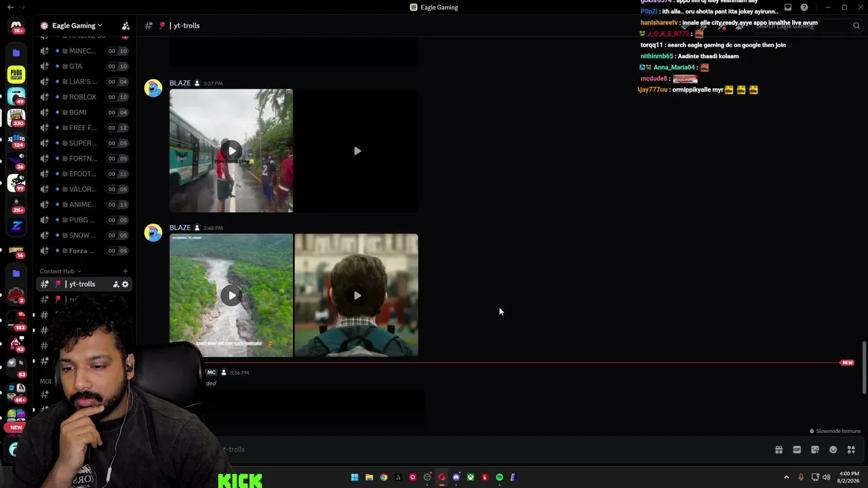Viewport: 868px width, 488px height.
Task: Play the dark video beside the bus clip
Action: pyautogui.click(x=357, y=150)
